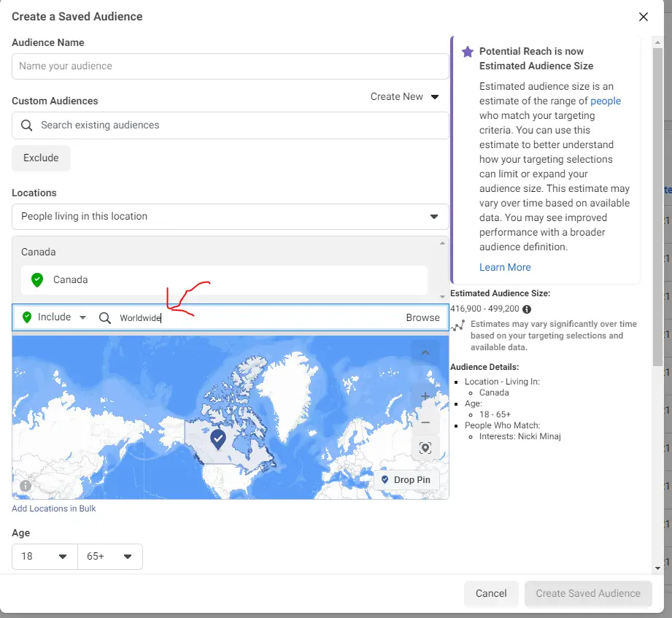Open the Create New dropdown

tap(404, 96)
